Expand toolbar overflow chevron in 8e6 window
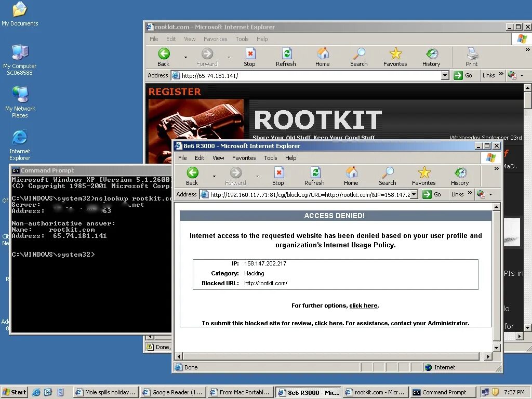The width and height of the screenshot is (532, 399). pyautogui.click(x=496, y=169)
